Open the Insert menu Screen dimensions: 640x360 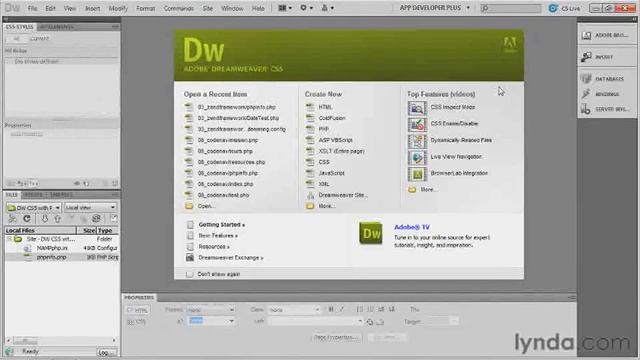pos(92,8)
